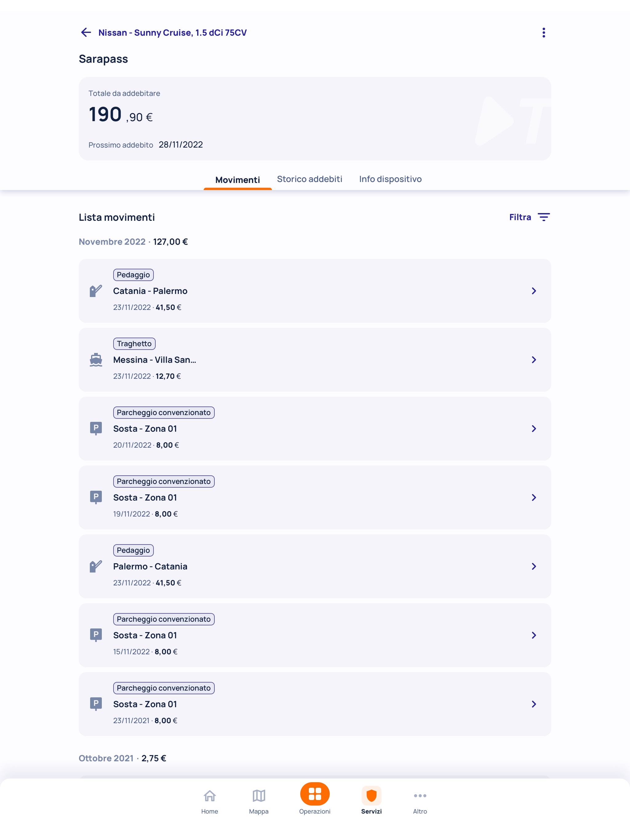
Task: Switch to the Storico addebiti tab
Action: tap(309, 179)
